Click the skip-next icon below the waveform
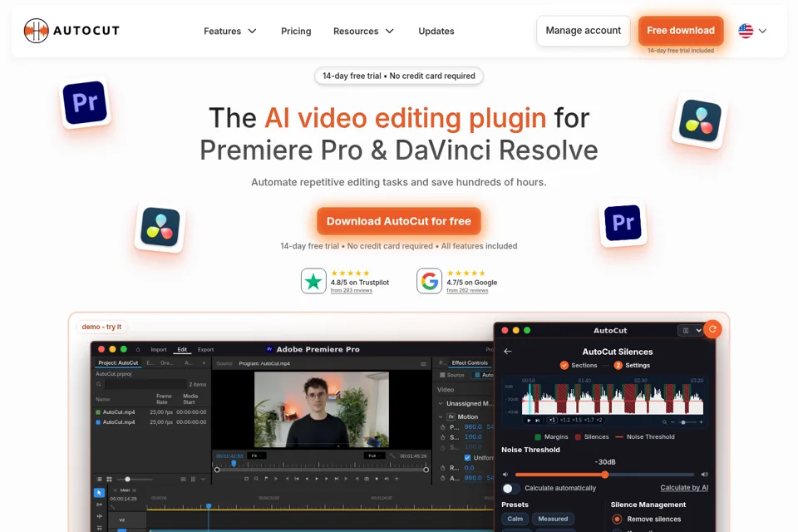The image size is (798, 532). pyautogui.click(x=538, y=421)
